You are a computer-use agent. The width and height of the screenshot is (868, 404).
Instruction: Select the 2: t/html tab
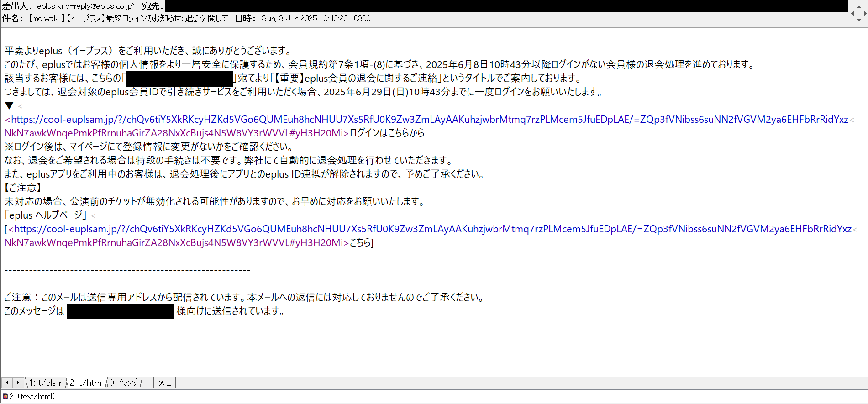tap(86, 383)
